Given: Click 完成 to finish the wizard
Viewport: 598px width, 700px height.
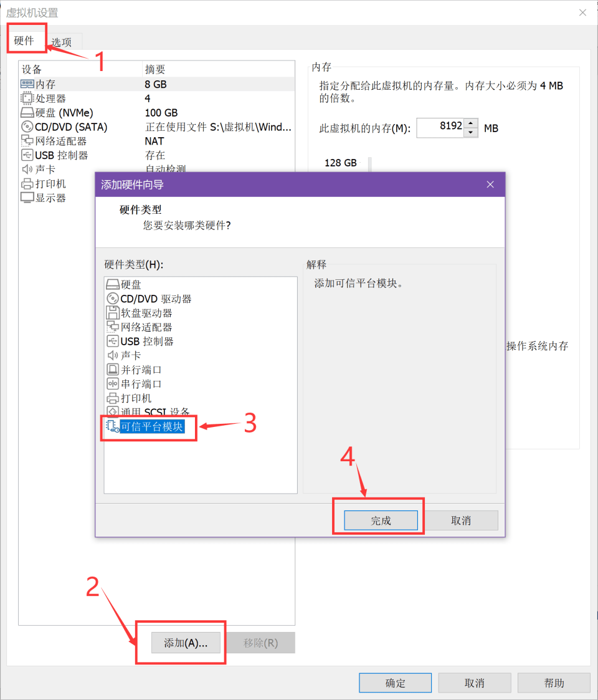Looking at the screenshot, I should click(381, 520).
